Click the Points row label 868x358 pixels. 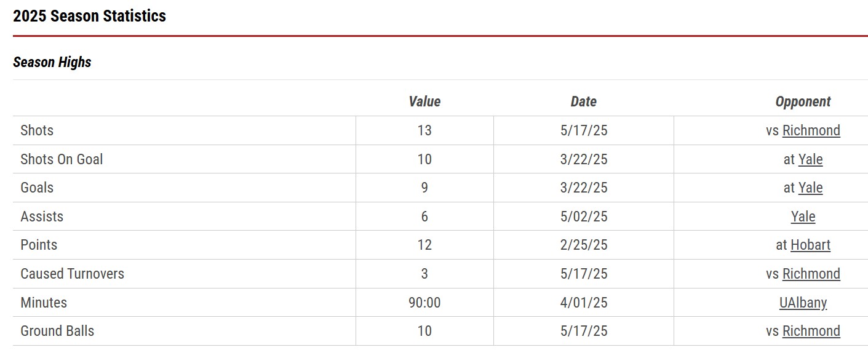coord(39,245)
